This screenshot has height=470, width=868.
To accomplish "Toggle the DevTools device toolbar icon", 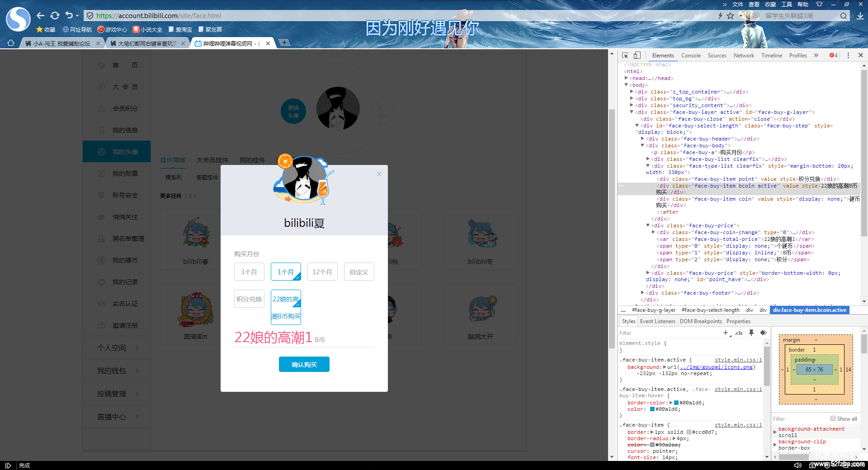I will 637,56.
